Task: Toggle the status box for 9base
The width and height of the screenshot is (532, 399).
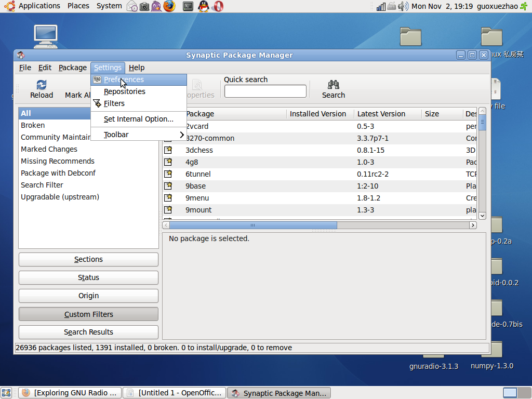Action: (x=168, y=185)
